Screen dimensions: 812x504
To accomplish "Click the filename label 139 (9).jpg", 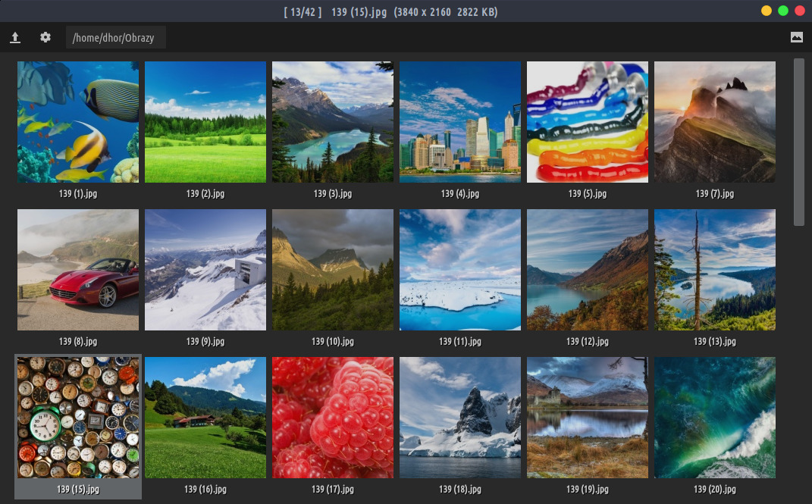I will pyautogui.click(x=205, y=342).
